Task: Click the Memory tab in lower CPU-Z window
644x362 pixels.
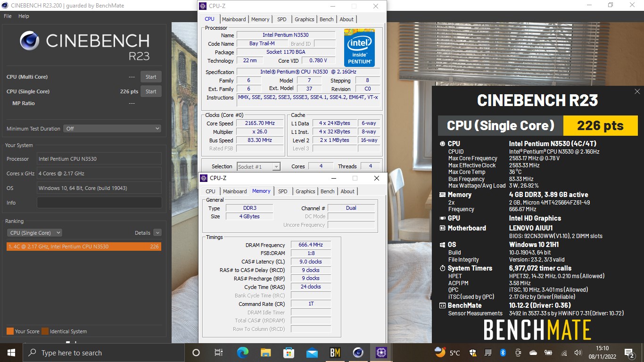Action: click(x=261, y=191)
